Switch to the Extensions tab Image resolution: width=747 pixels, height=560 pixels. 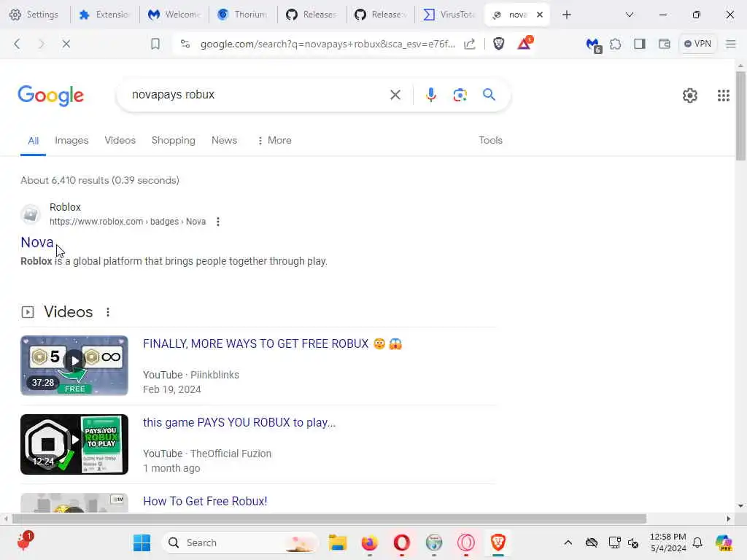coord(105,15)
